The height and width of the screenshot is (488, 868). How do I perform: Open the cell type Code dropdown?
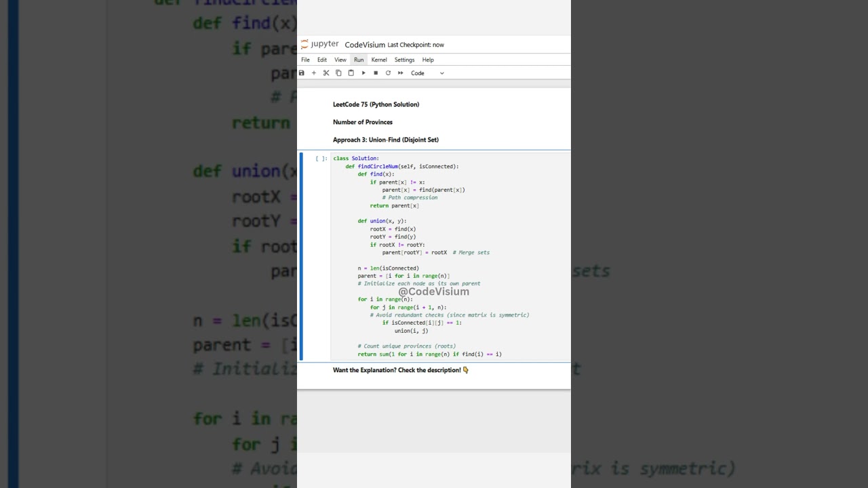click(x=427, y=73)
